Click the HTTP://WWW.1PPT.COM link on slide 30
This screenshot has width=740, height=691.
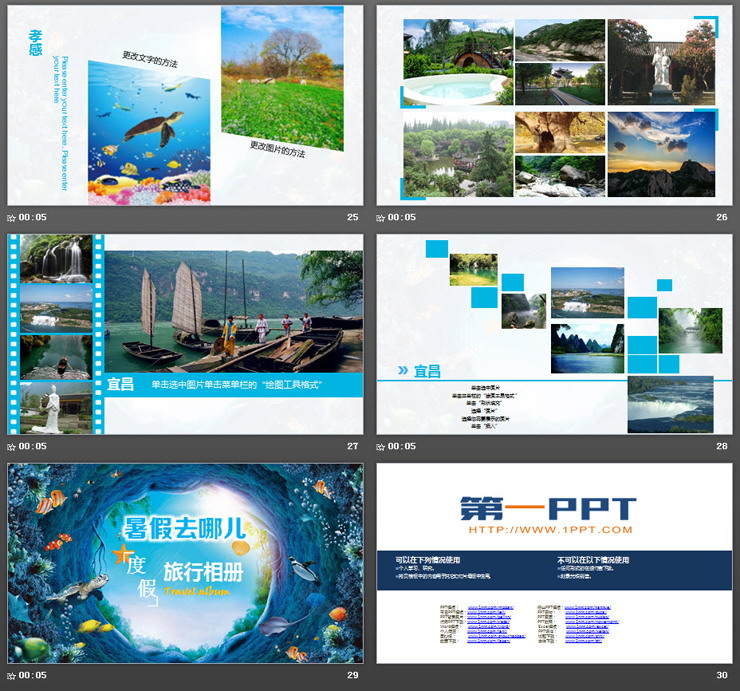550,530
